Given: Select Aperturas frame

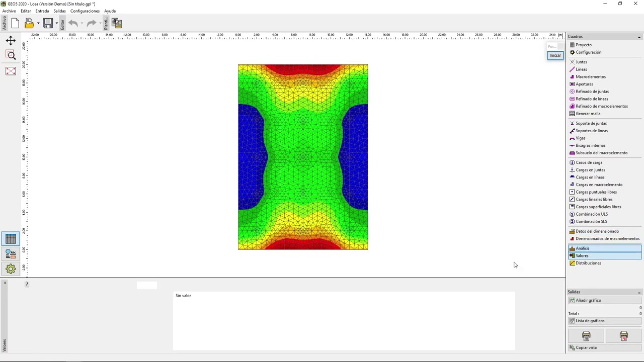Looking at the screenshot, I should pos(605,84).
